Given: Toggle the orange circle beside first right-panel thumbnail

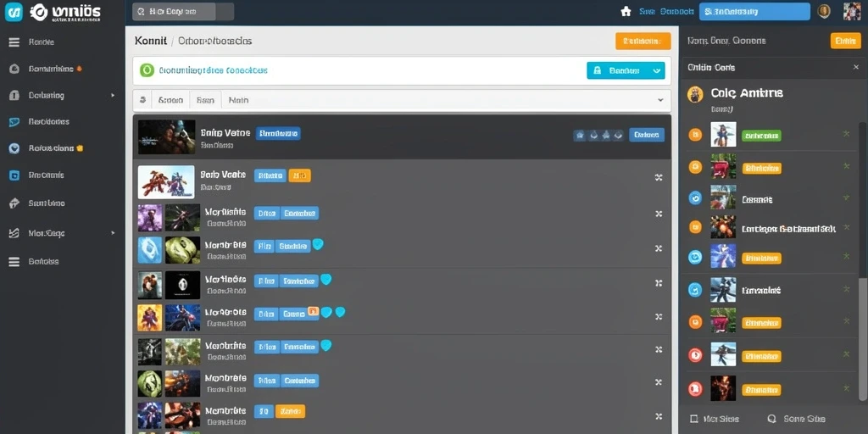Looking at the screenshot, I should point(695,135).
